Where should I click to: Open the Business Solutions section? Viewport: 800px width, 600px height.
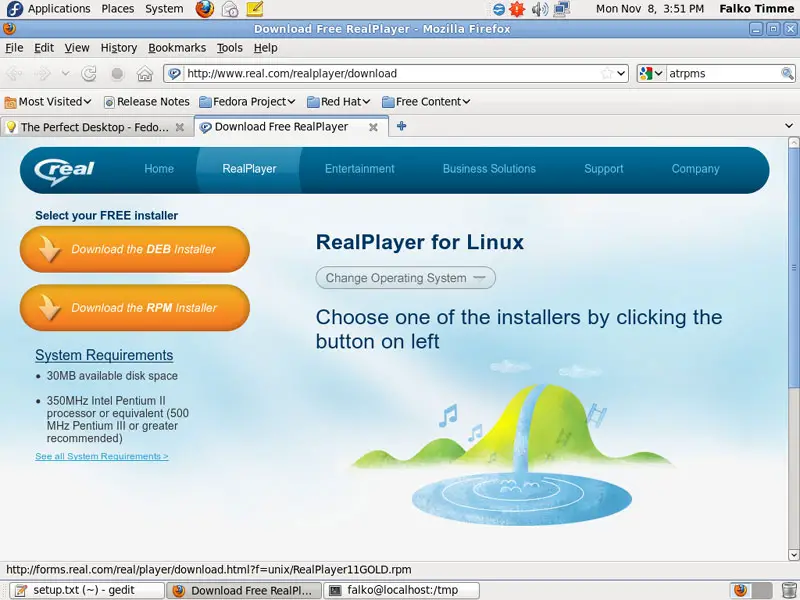(x=489, y=169)
